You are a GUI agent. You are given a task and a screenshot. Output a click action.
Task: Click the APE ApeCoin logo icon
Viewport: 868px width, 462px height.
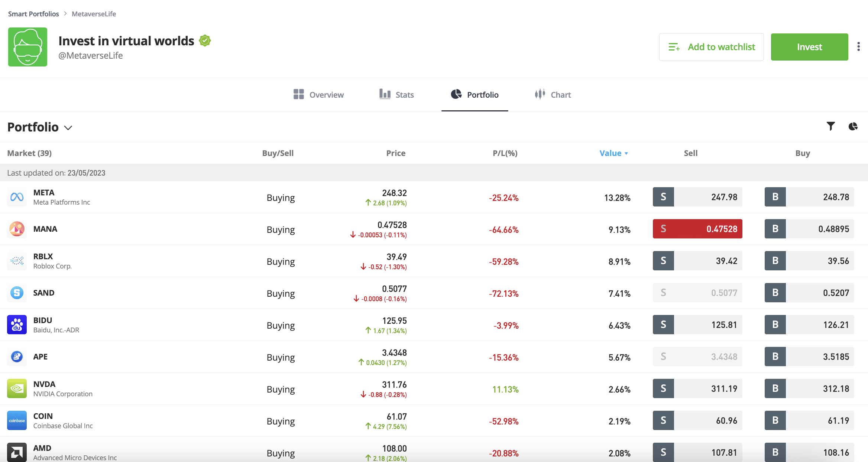coord(17,357)
